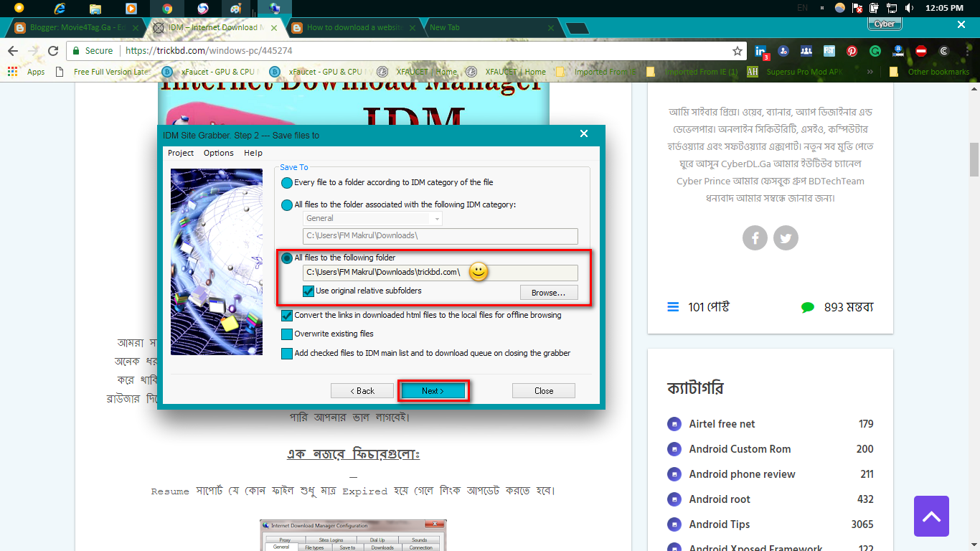Image resolution: width=980 pixels, height=551 pixels.
Task: Open 'Android root' category link
Action: pyautogui.click(x=720, y=499)
